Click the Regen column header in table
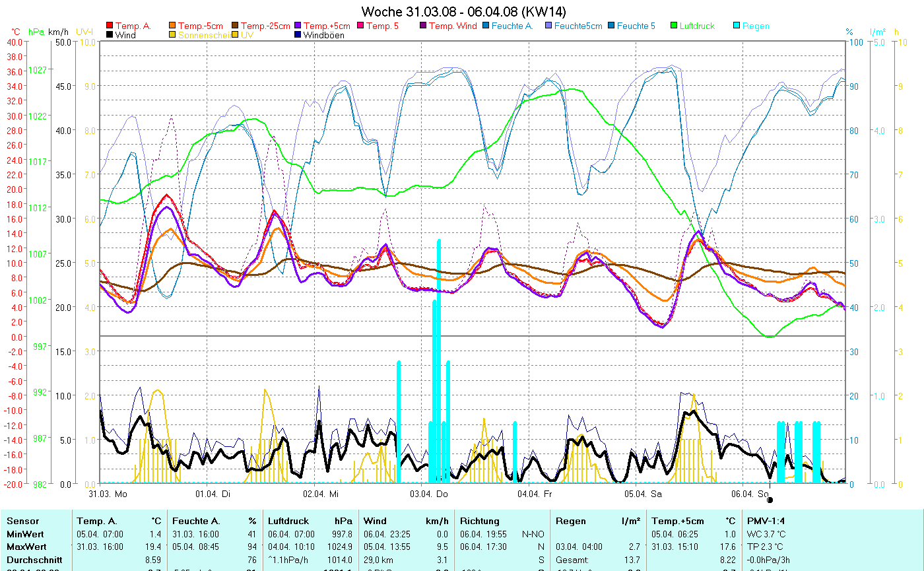 [570, 521]
